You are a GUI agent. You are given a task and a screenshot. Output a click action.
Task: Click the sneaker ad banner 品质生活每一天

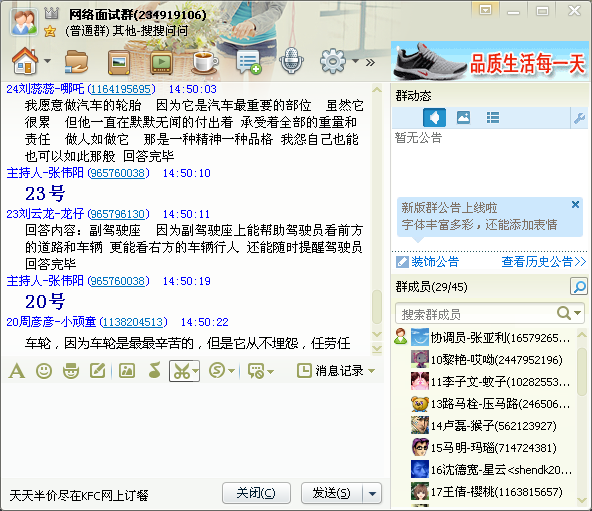(x=490, y=61)
